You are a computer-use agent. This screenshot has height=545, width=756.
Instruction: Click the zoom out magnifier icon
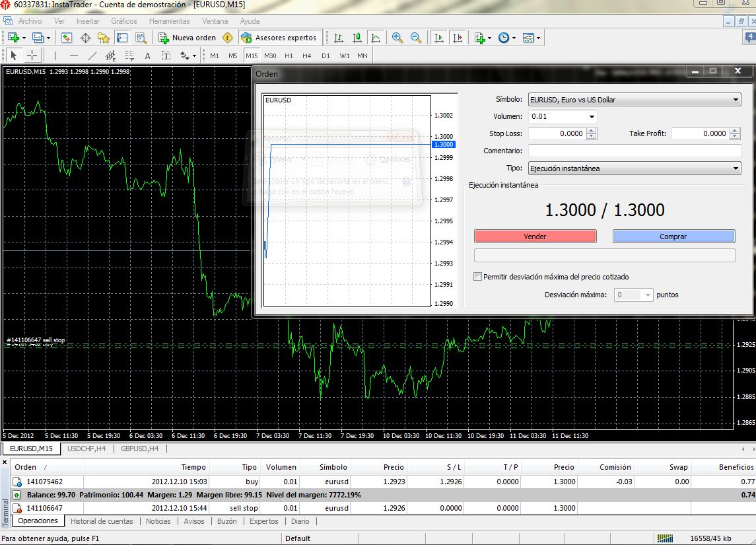(416, 38)
